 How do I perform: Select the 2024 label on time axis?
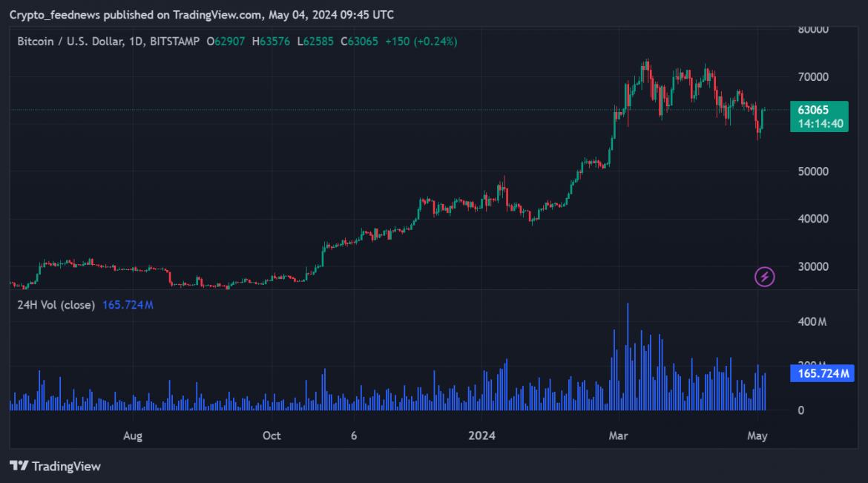click(483, 436)
